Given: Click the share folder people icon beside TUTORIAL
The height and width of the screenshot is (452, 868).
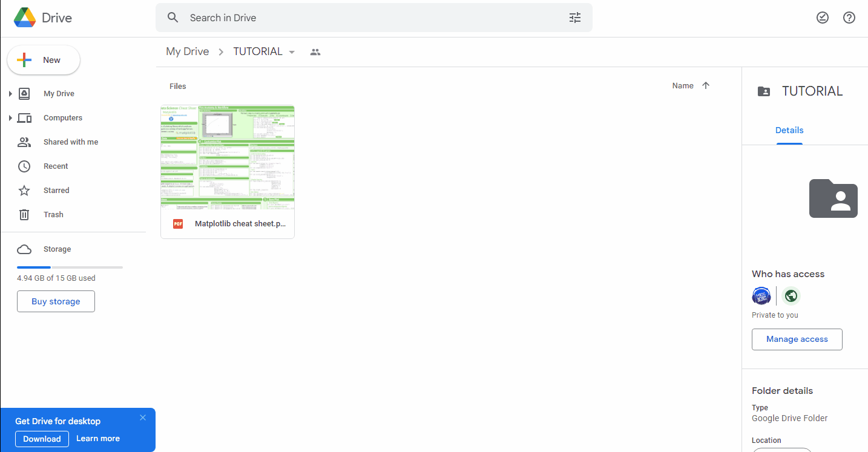Looking at the screenshot, I should 315,51.
